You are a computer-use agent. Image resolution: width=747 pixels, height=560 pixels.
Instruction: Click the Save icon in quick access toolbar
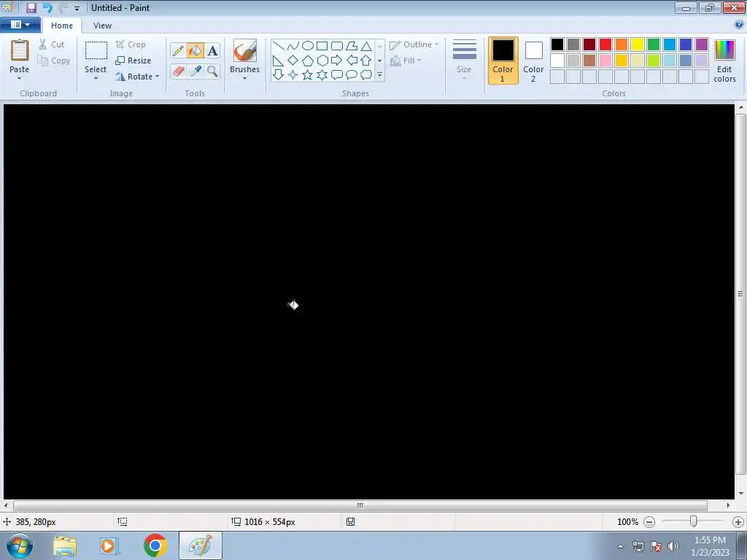[31, 7]
